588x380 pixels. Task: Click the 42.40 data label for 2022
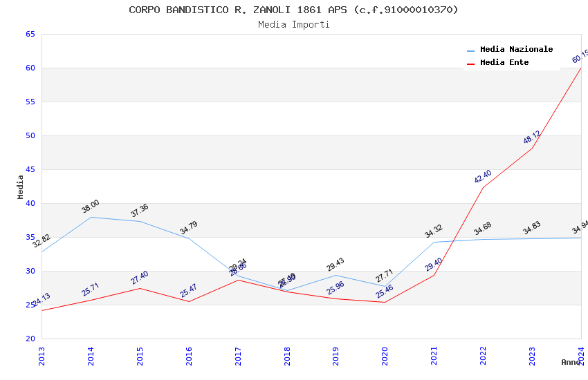pyautogui.click(x=483, y=177)
